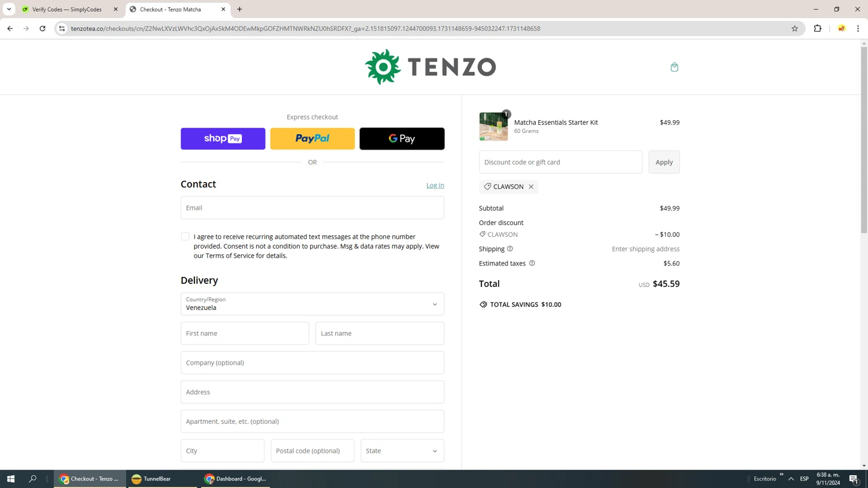Pay with Google Pay button
The image size is (868, 488).
(x=402, y=139)
